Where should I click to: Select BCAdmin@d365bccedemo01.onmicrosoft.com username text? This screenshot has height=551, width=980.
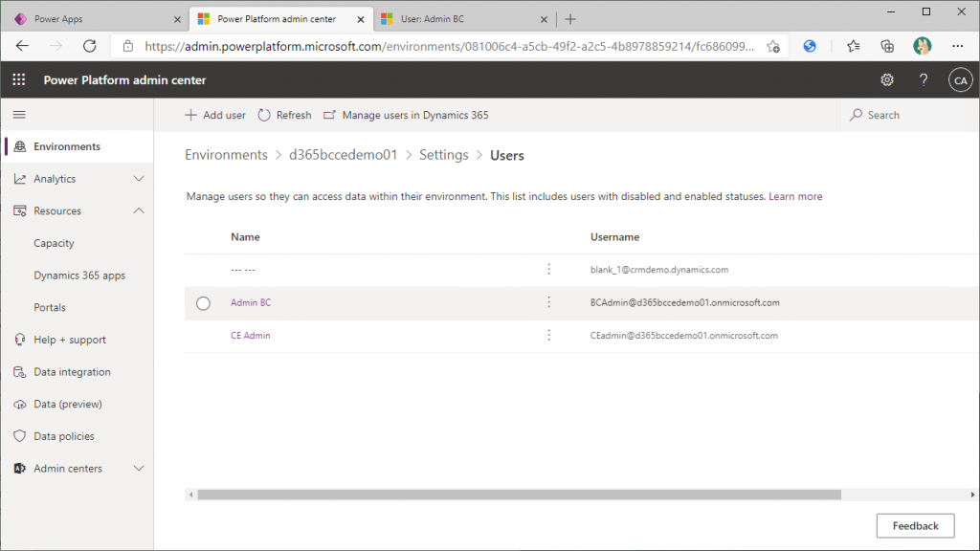685,302
